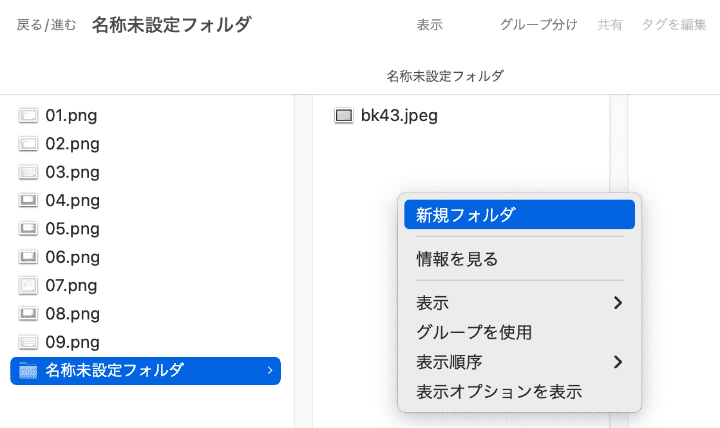
Task: Select 情報を見る in the context menu
Action: (457, 259)
